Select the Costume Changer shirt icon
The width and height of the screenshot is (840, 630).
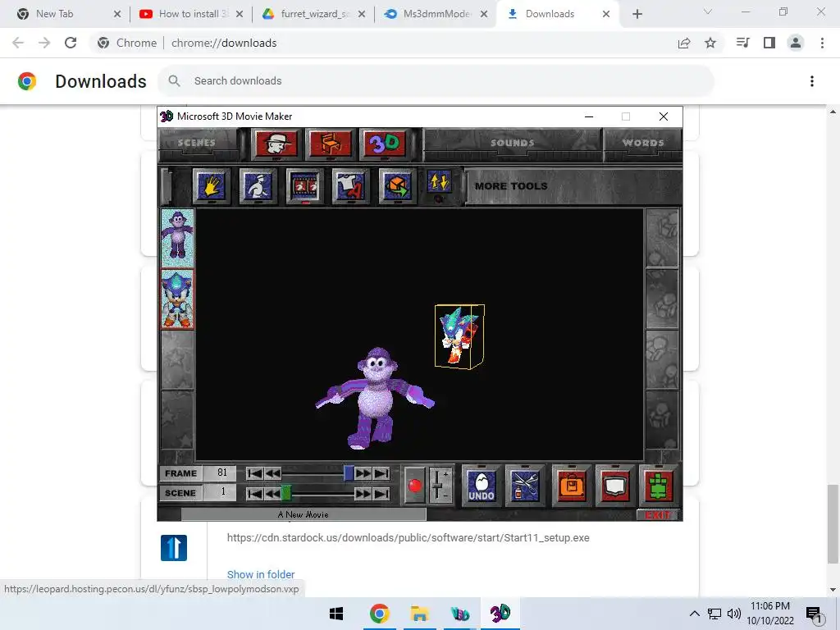coord(351,186)
